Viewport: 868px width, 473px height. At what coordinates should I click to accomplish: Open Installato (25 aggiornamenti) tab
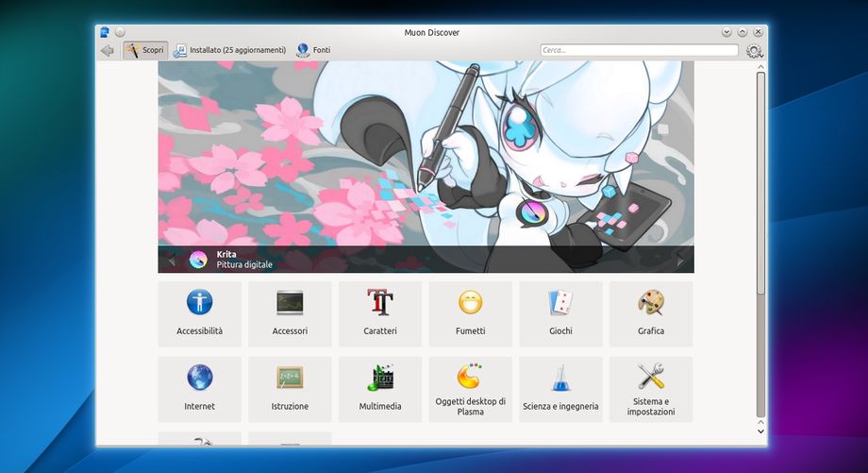click(229, 50)
